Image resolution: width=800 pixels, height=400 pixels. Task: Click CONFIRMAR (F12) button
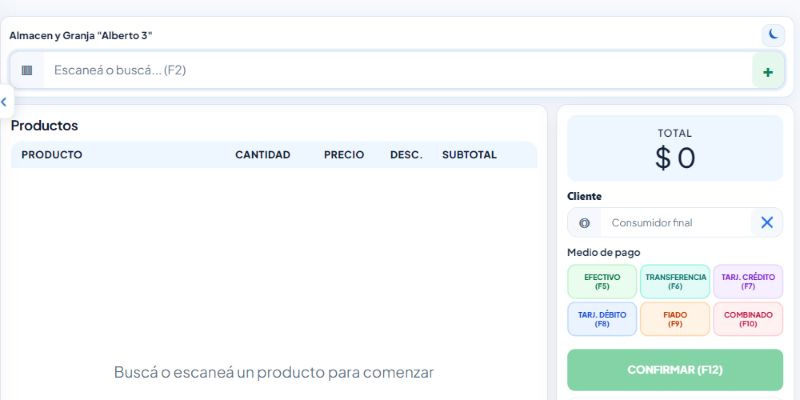tap(675, 370)
